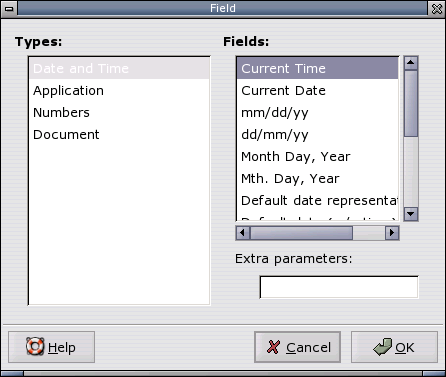Pick the Current Date field
The height and width of the screenshot is (377, 446).
[317, 91]
